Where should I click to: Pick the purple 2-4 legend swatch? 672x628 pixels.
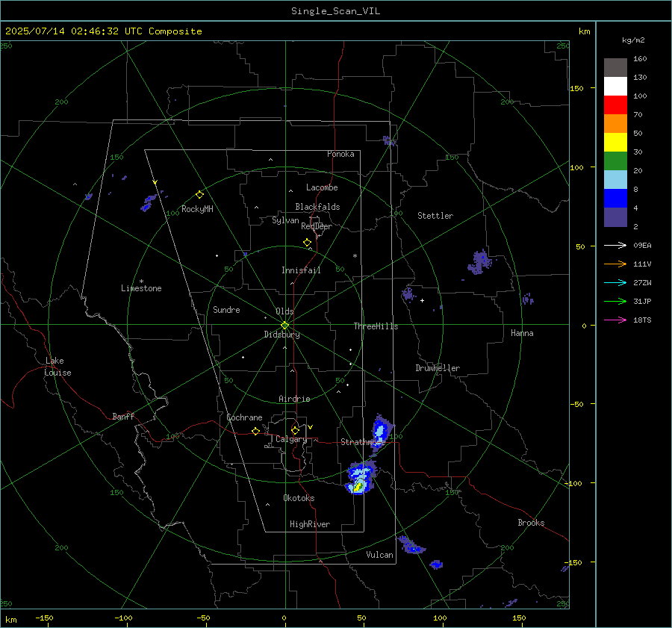point(615,217)
